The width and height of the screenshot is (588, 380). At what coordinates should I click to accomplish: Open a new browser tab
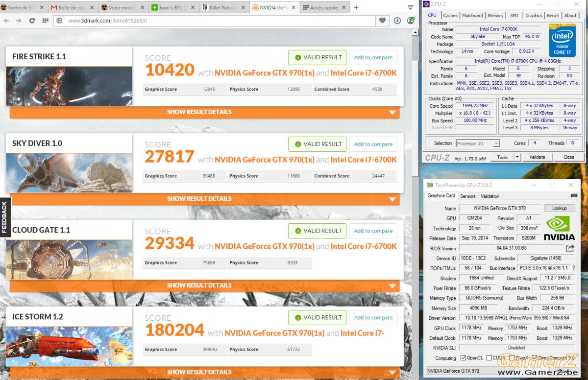click(356, 7)
